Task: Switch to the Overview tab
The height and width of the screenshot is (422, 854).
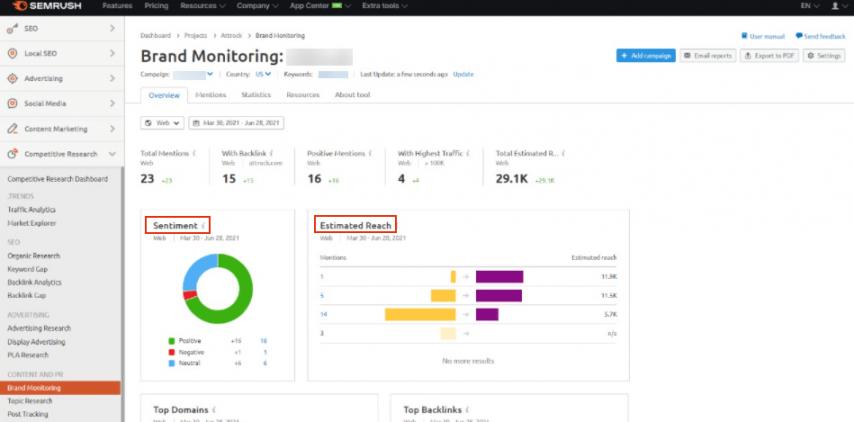Action: click(164, 95)
